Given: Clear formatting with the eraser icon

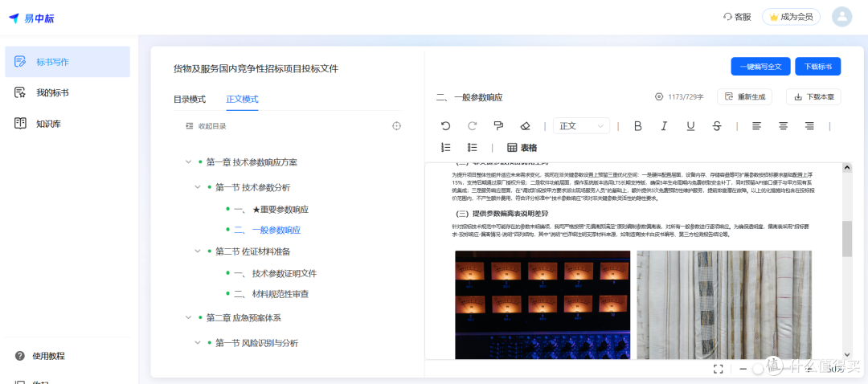Looking at the screenshot, I should tap(525, 126).
